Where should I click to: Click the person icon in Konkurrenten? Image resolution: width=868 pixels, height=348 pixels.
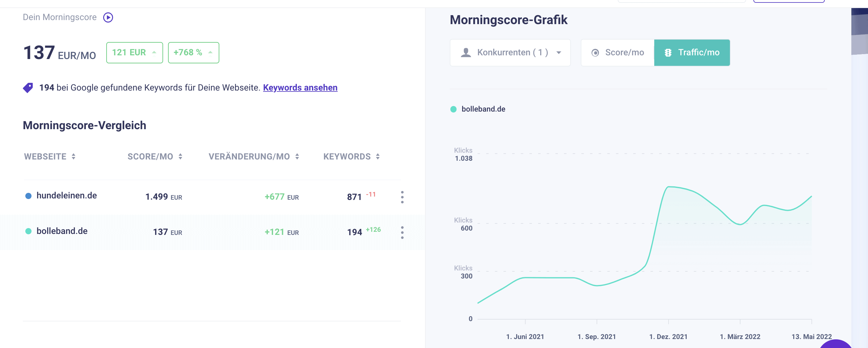[x=466, y=52]
